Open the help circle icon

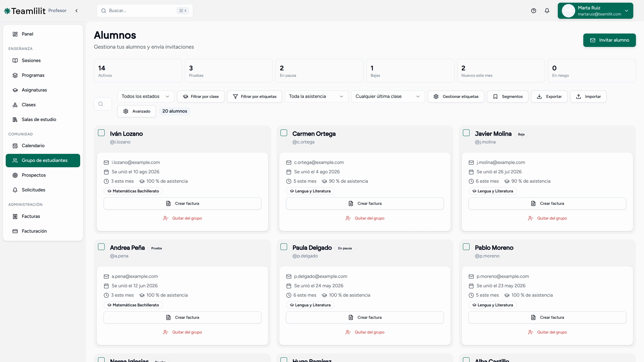tap(533, 11)
